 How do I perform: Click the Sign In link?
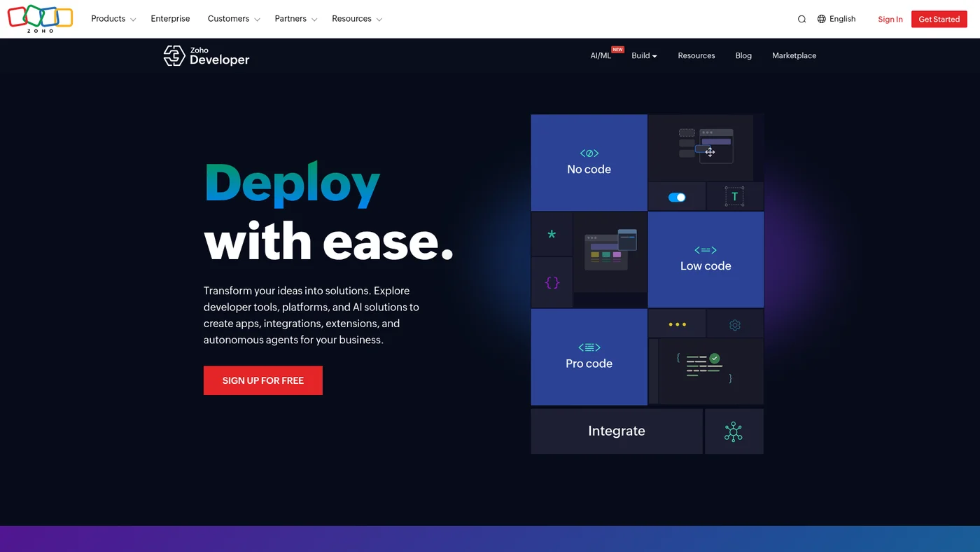coord(890,19)
